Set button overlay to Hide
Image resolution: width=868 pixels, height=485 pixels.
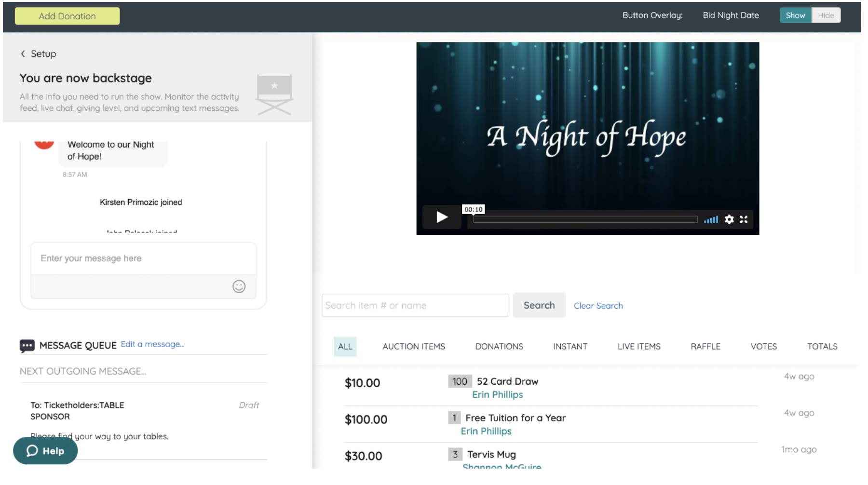click(x=826, y=15)
